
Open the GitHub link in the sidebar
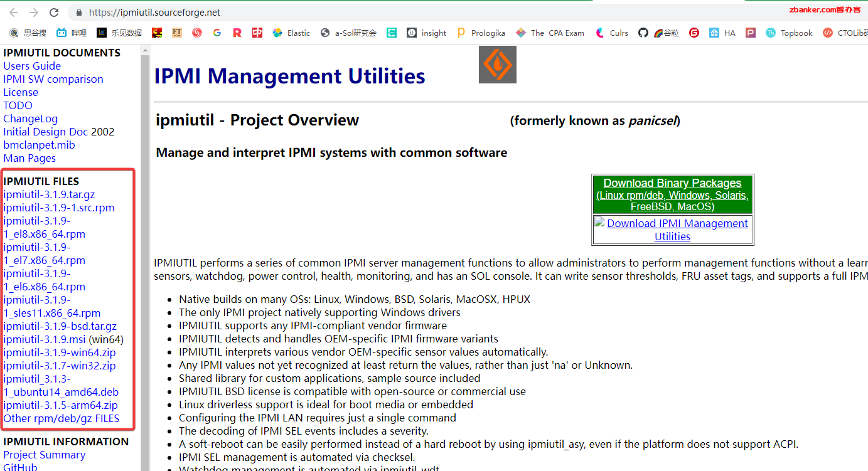pyautogui.click(x=20, y=467)
